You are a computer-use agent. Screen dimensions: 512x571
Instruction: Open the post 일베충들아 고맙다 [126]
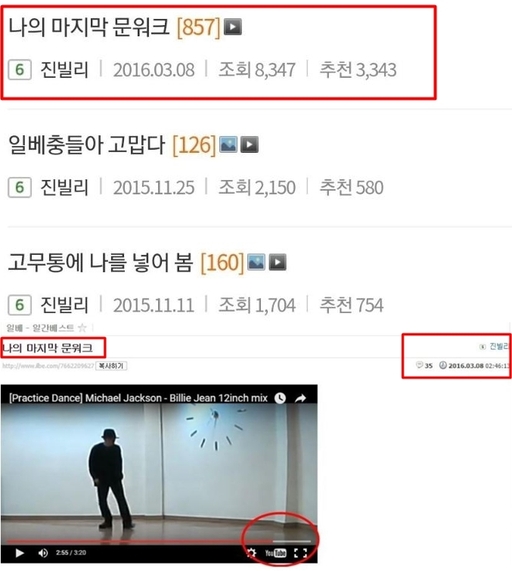tap(112, 145)
